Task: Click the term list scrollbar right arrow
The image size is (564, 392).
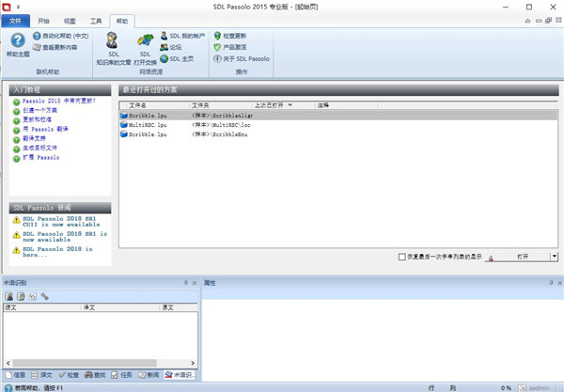Action: pos(193,363)
